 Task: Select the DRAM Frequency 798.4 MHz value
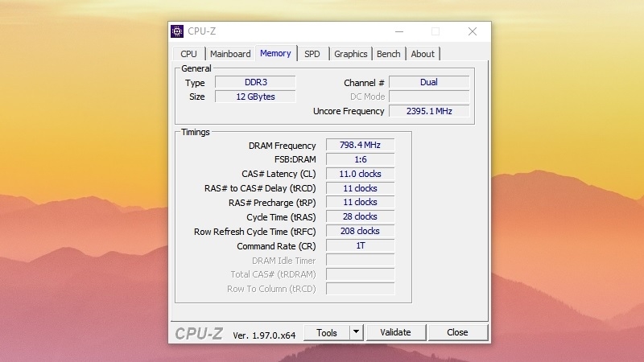(x=360, y=145)
